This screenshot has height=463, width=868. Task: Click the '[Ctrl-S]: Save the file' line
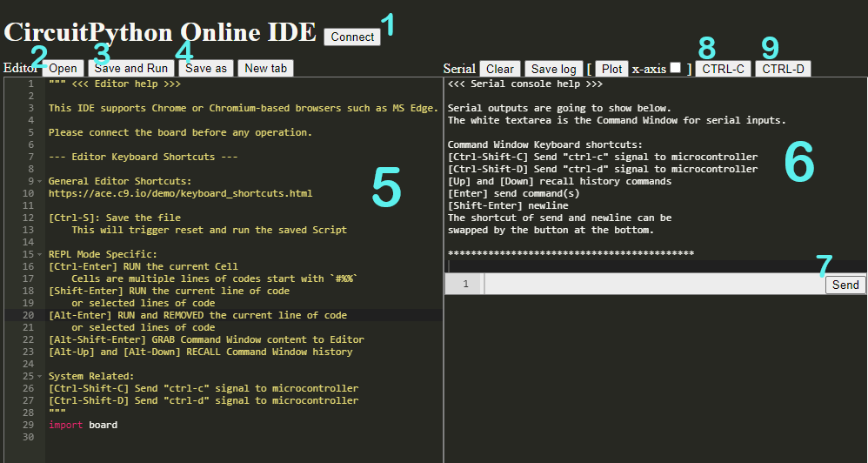pos(115,218)
